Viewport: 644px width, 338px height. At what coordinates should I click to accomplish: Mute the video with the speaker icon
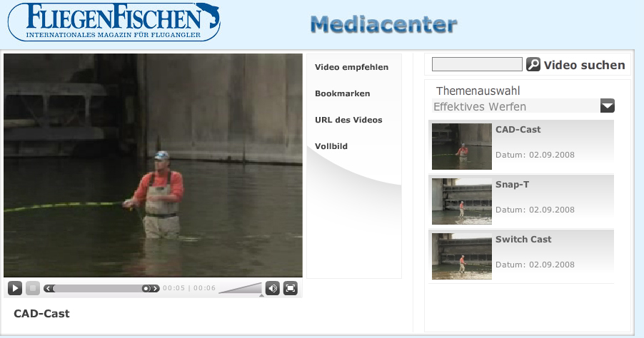[272, 288]
